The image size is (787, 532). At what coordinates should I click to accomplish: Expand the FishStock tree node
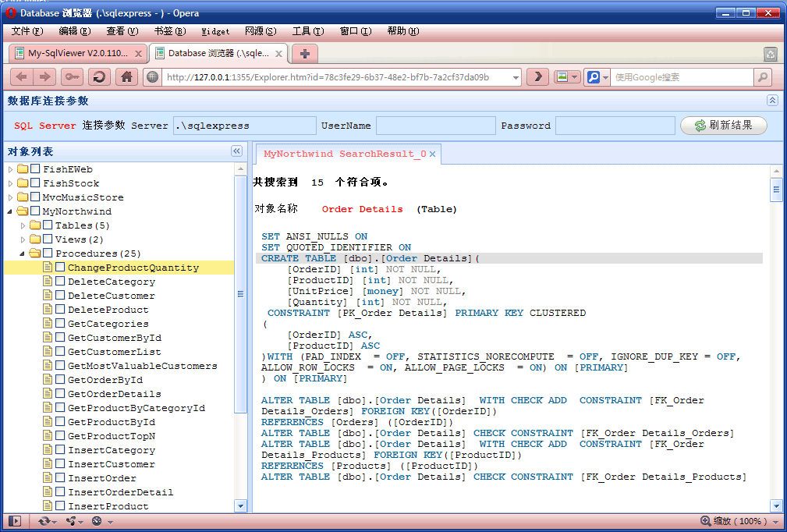point(11,183)
